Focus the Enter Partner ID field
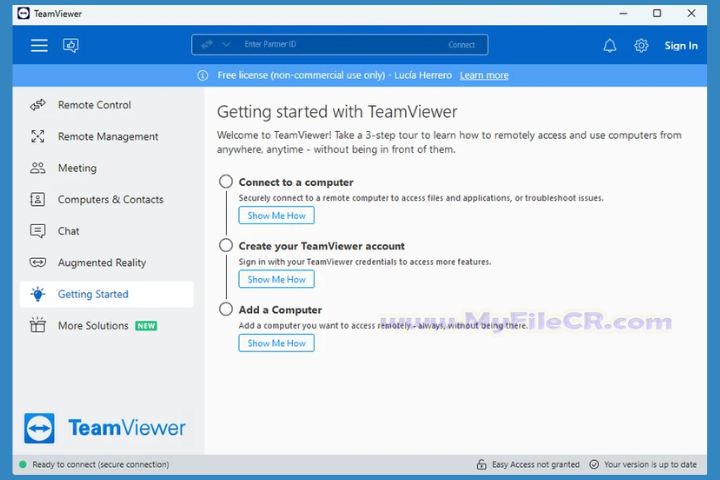This screenshot has height=480, width=720. [340, 45]
